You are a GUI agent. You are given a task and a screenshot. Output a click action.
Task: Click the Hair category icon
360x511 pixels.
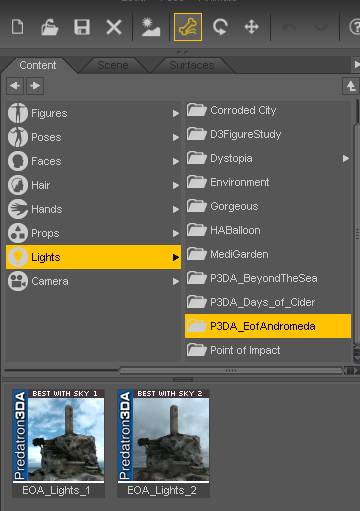pyautogui.click(x=18, y=185)
